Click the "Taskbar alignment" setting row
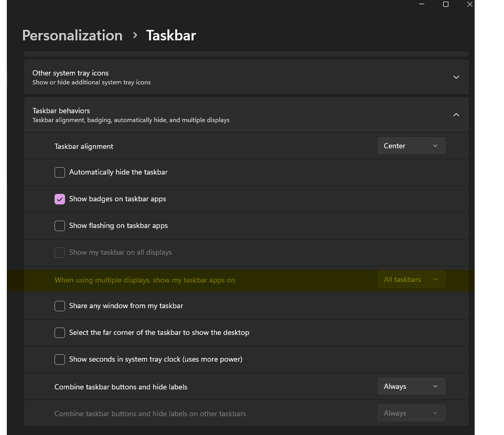 coord(210,146)
